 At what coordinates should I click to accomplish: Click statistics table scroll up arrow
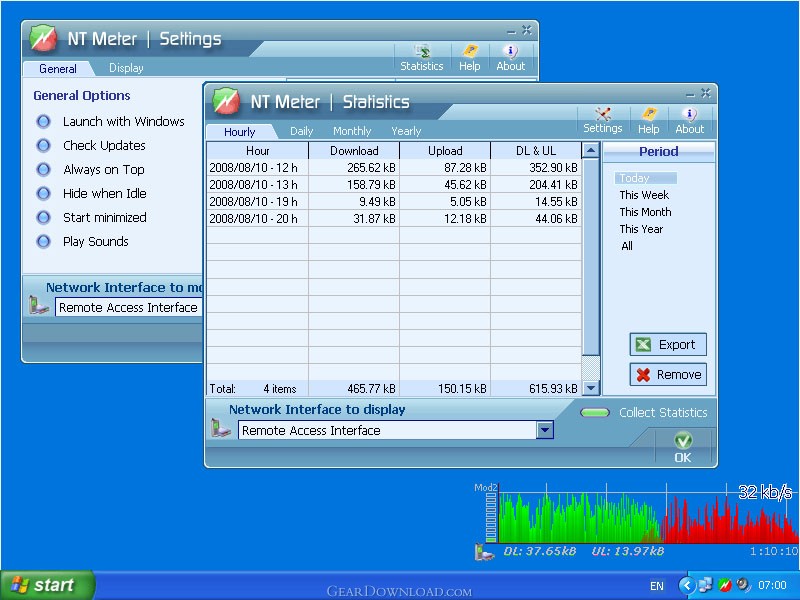point(591,151)
